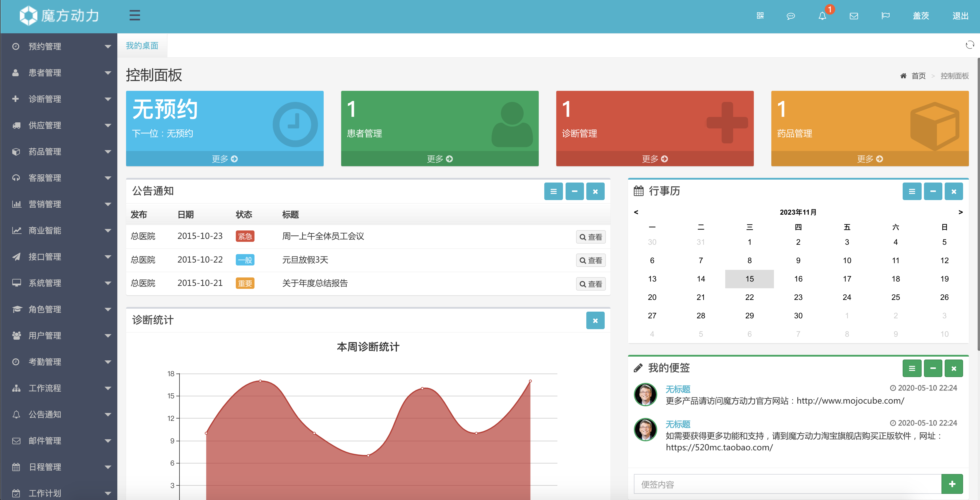Click the refresh icon at tab bar right
Image resolution: width=980 pixels, height=500 pixels.
pos(970,45)
